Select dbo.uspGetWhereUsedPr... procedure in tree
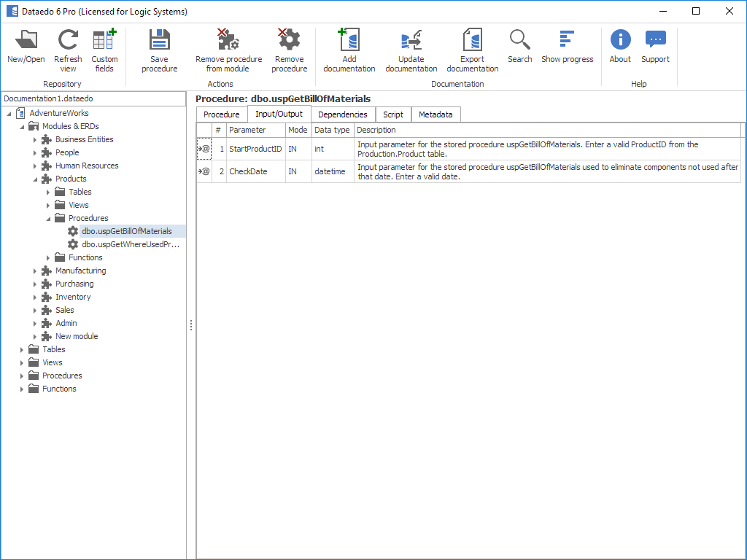The image size is (747, 560). 130,244
